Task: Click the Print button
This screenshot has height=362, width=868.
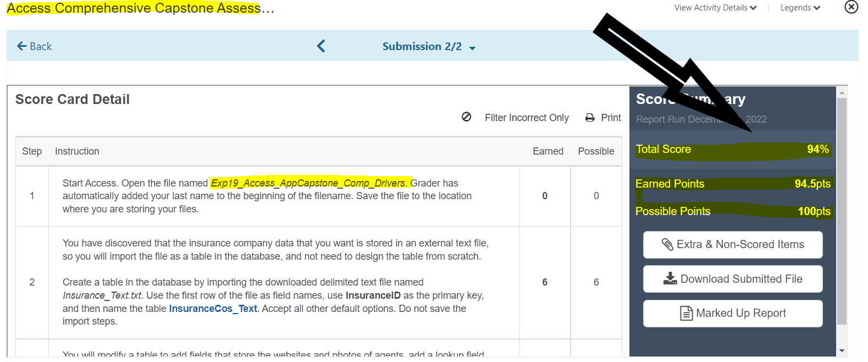Action: pos(603,118)
